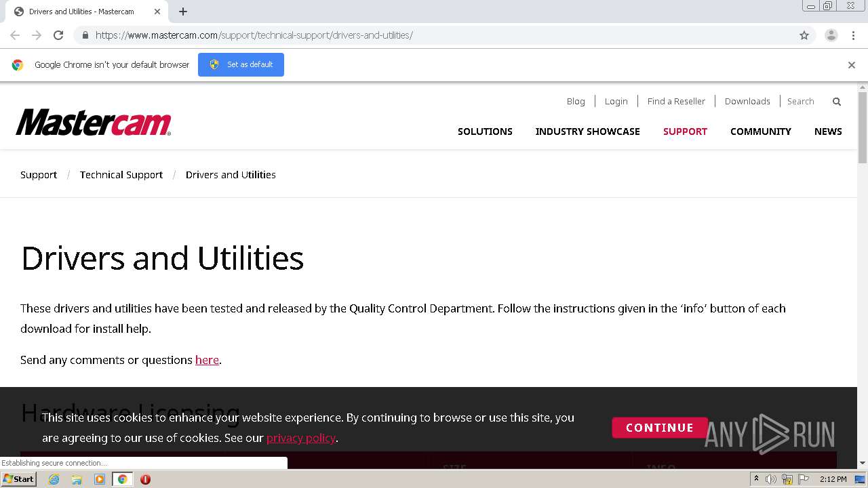Open the NEWS menu

[828, 131]
